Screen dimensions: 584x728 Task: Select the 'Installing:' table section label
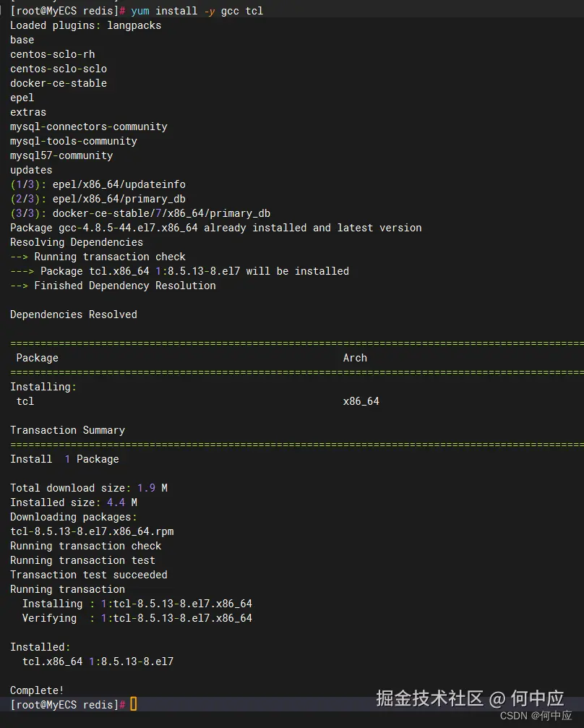[43, 387]
